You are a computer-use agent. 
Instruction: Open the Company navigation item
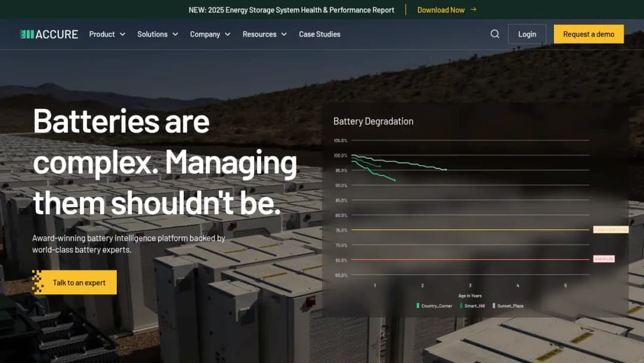[x=205, y=34]
